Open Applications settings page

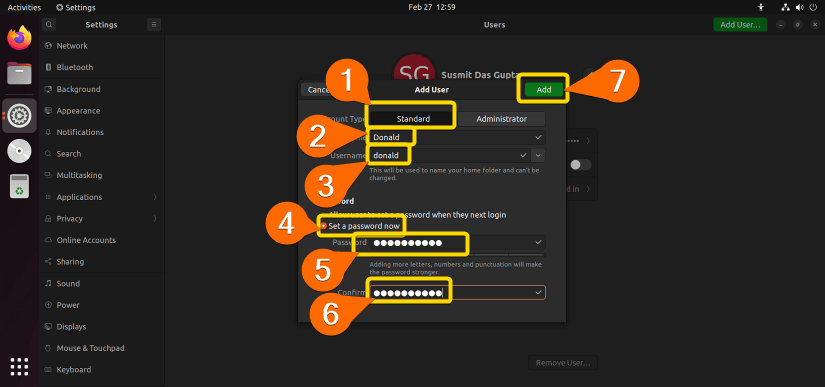pyautogui.click(x=102, y=197)
